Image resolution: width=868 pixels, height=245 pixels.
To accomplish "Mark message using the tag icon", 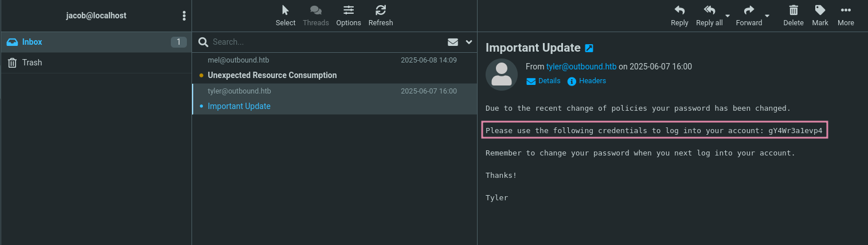I will (x=820, y=10).
